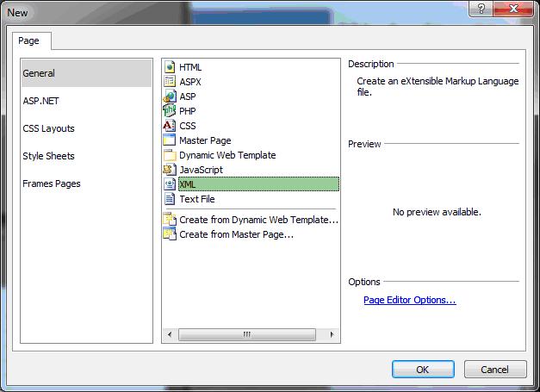This screenshot has height=392, width=540.
Task: Click the JavaScript scroll icon
Action: pyautogui.click(x=170, y=170)
